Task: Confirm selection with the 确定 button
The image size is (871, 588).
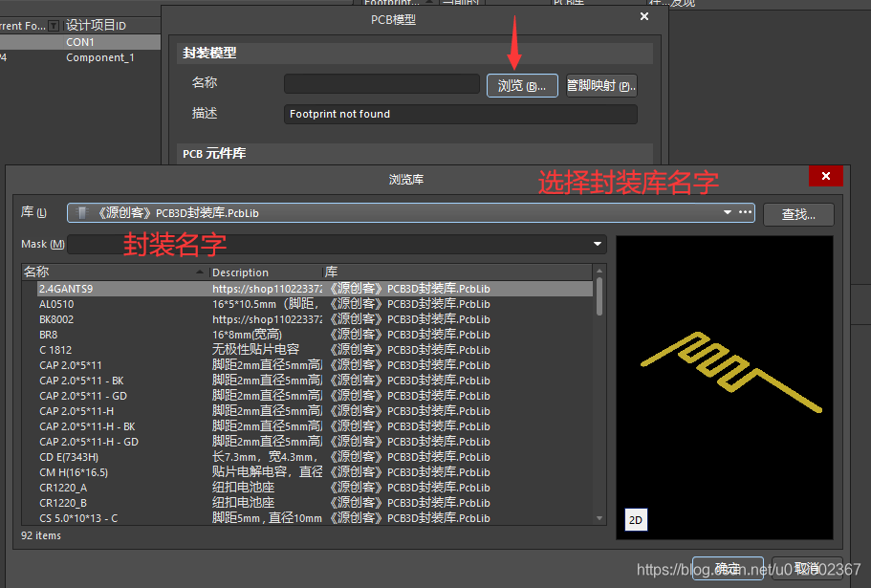Action: (728, 568)
